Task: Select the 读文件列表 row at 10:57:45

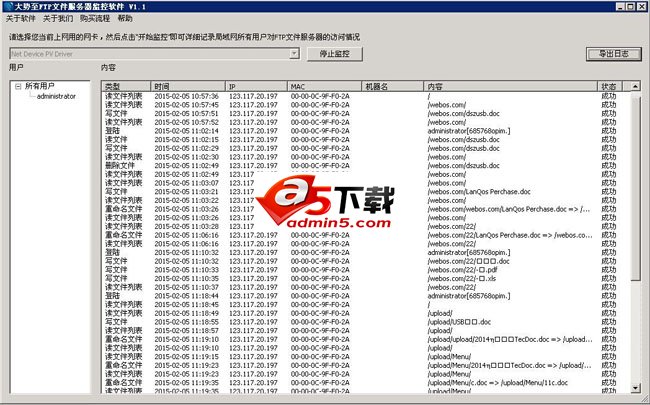Action: (x=366, y=105)
